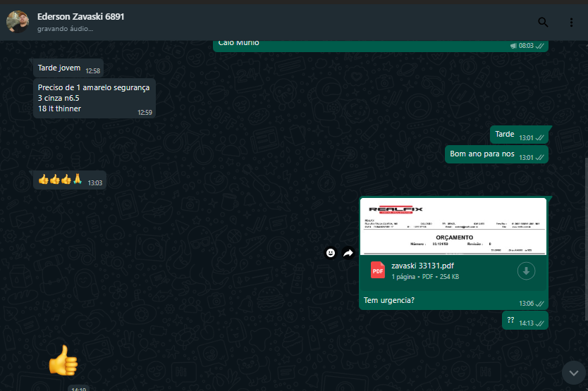Select the 'Tarde jovem' message bubble
The height and width of the screenshot is (391, 588).
pyautogui.click(x=59, y=68)
